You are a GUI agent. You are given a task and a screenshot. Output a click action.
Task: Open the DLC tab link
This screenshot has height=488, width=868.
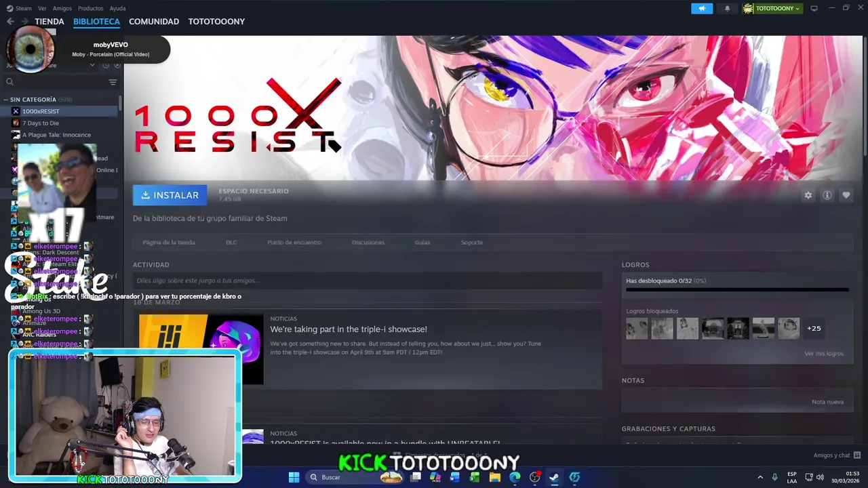pyautogui.click(x=231, y=242)
